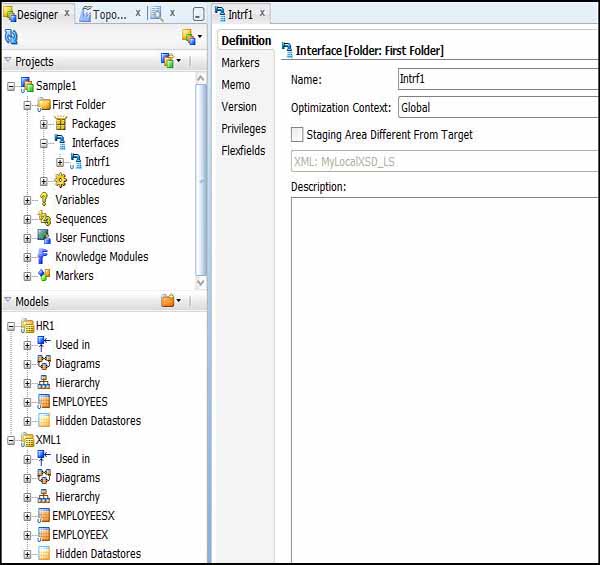
Task: Select the Memo side tab
Action: (x=236, y=85)
